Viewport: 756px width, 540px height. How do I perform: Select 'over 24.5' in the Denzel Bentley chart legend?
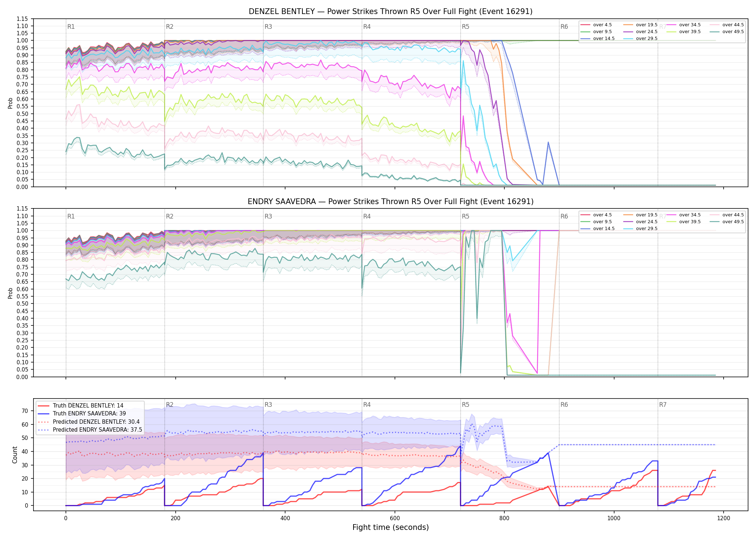click(x=640, y=32)
